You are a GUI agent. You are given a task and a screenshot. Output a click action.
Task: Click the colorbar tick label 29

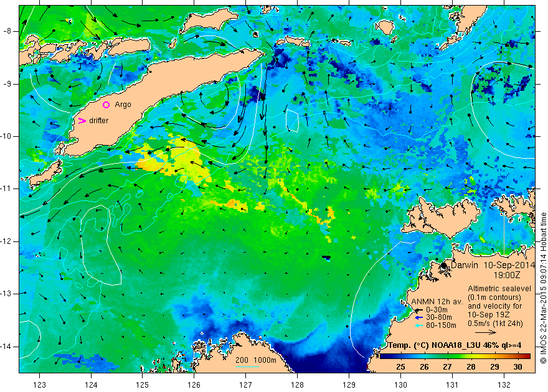494,367
